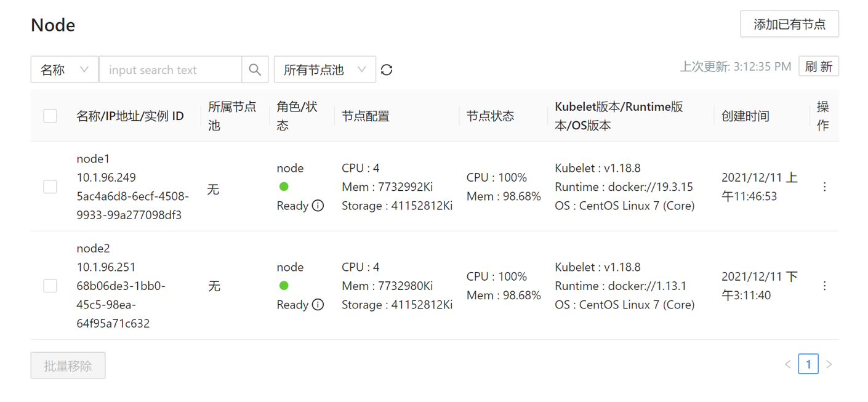Check the node2 row checkbox
Image resolution: width=868 pixels, height=402 pixels.
(50, 286)
